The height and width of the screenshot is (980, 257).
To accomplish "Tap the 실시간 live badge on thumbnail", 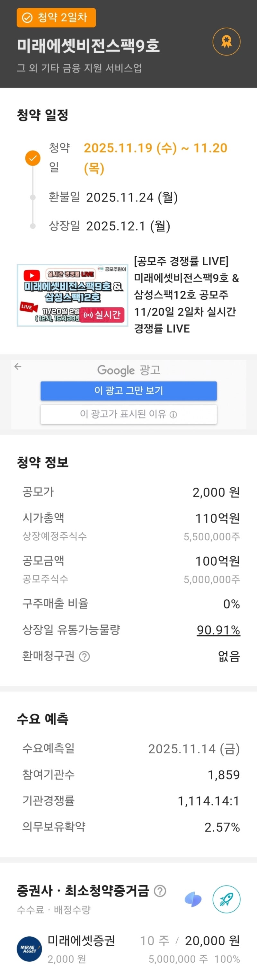I will (x=103, y=314).
